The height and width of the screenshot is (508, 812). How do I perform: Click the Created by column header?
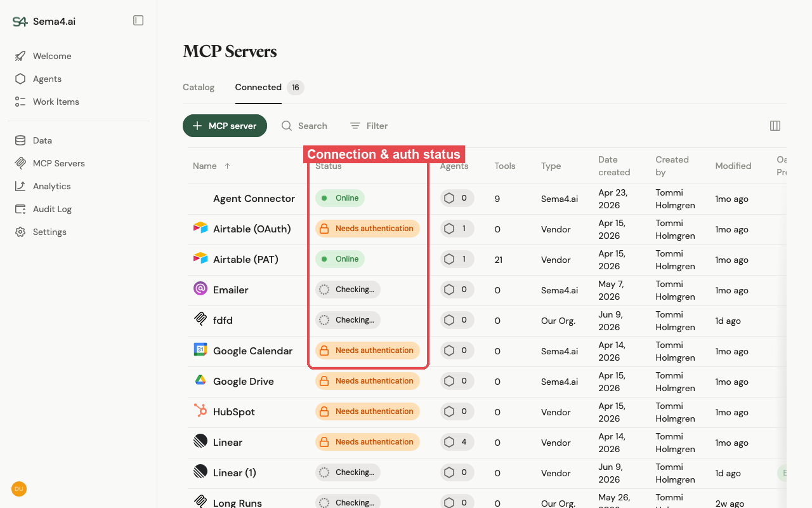point(672,166)
